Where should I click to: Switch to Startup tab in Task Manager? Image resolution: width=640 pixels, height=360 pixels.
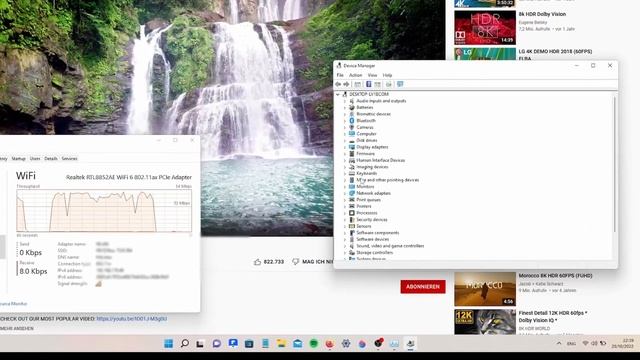pyautogui.click(x=18, y=158)
